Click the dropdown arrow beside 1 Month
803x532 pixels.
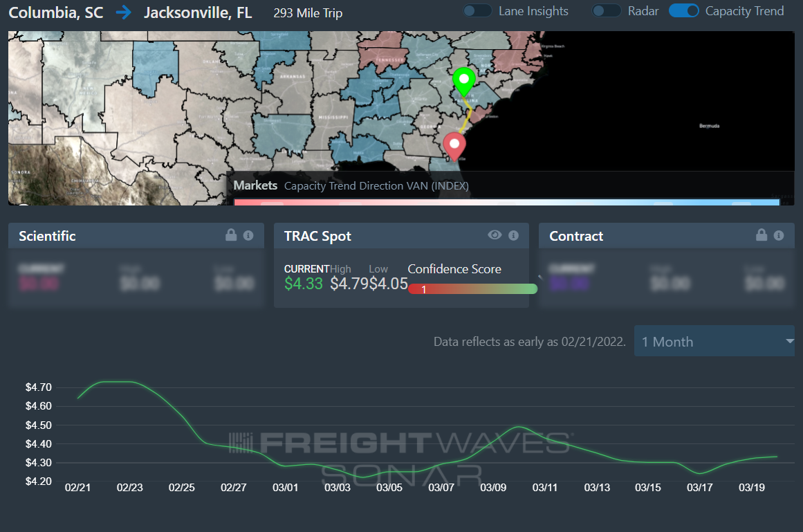click(790, 341)
